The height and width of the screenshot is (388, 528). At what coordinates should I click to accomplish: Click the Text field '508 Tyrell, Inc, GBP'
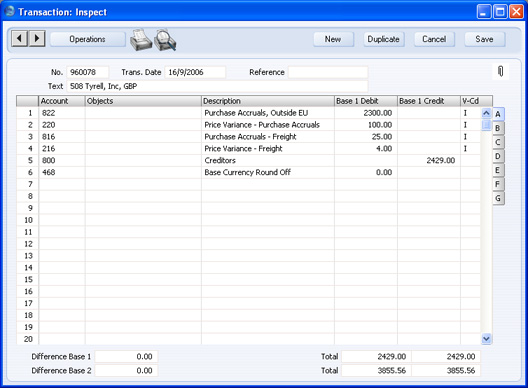click(217, 86)
